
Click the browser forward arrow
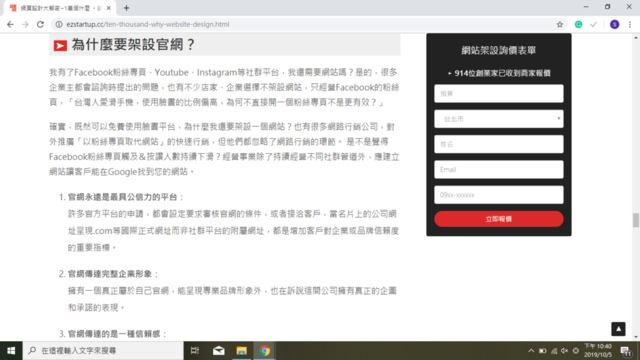point(25,24)
